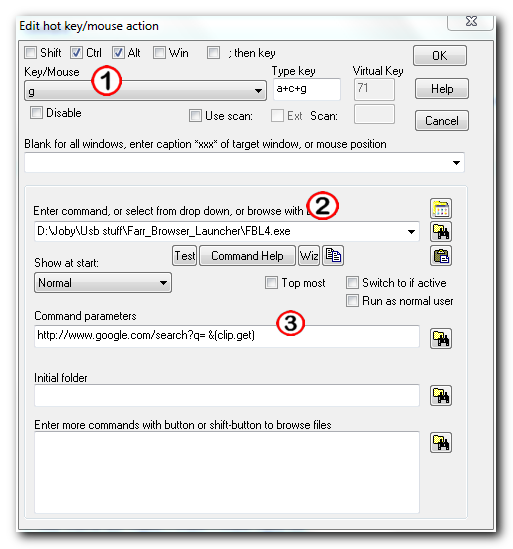Cancel the hot key edit
The image size is (513, 549).
pos(442,121)
